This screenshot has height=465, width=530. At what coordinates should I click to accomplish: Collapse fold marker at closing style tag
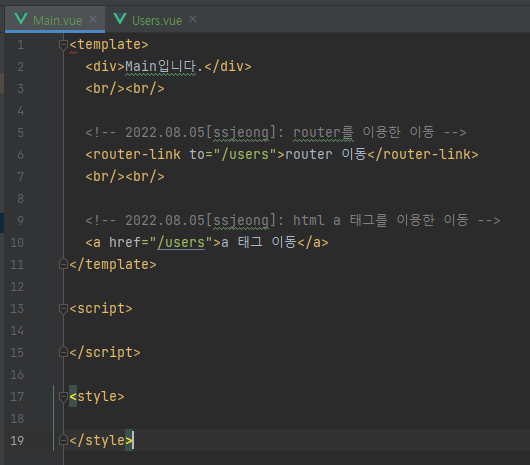click(63, 440)
